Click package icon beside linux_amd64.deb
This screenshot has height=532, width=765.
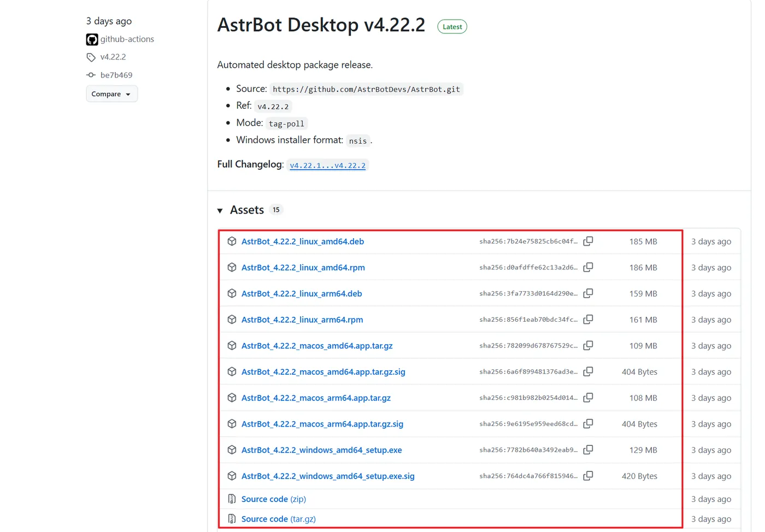(x=232, y=241)
